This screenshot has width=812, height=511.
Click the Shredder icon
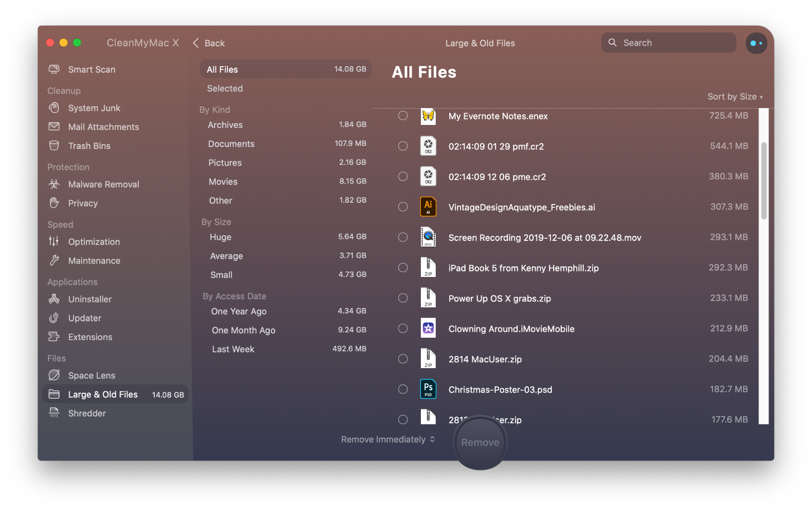54,413
